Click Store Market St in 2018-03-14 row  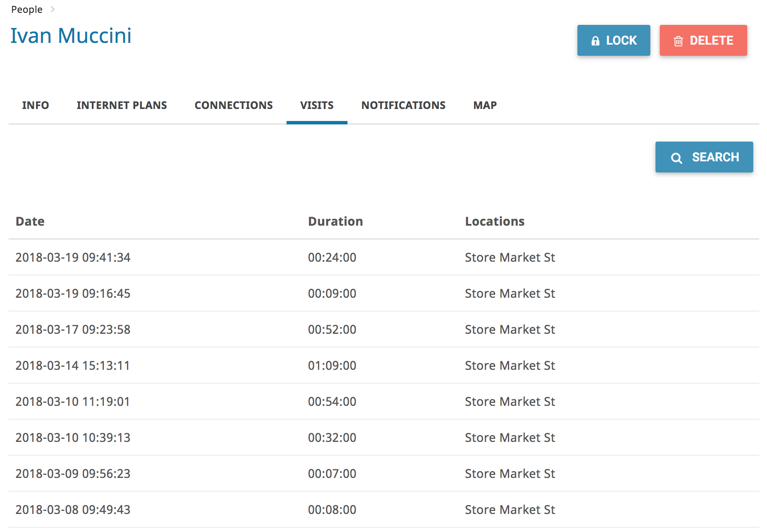click(510, 366)
